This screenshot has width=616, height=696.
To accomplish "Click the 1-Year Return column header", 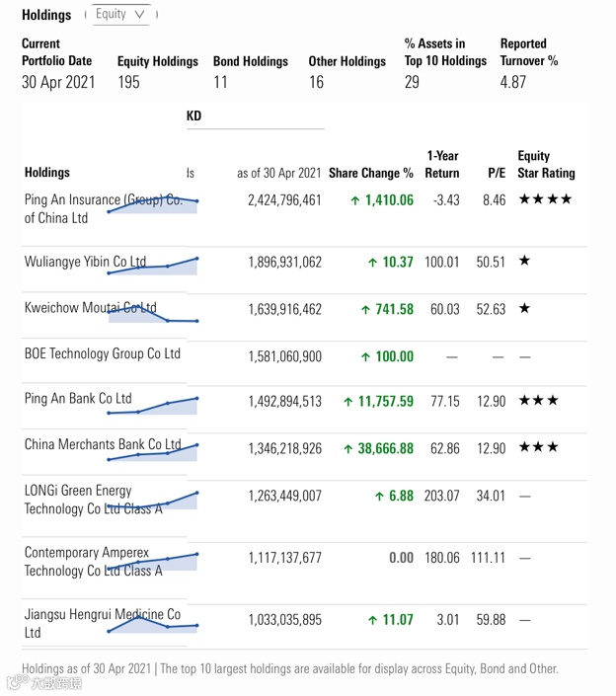I will click(442, 164).
